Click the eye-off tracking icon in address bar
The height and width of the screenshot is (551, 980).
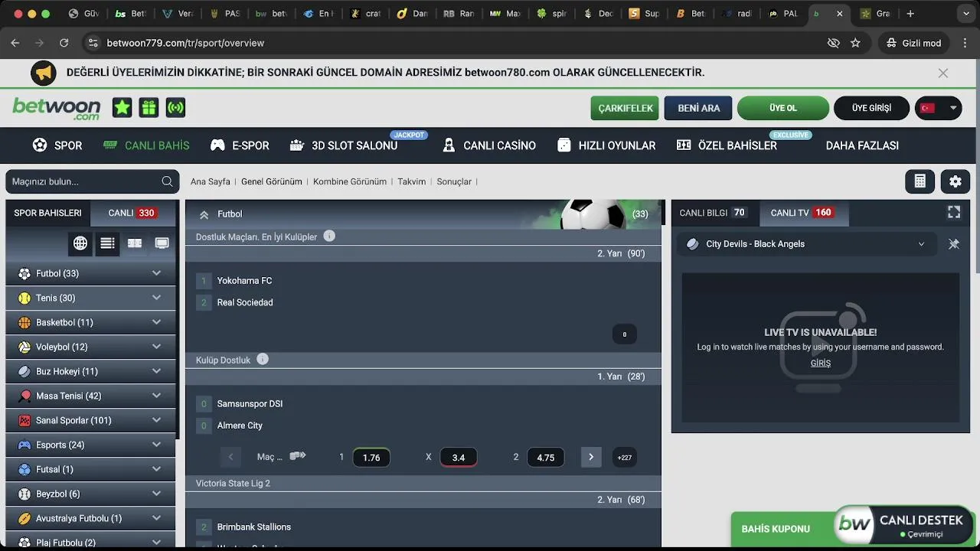click(834, 43)
